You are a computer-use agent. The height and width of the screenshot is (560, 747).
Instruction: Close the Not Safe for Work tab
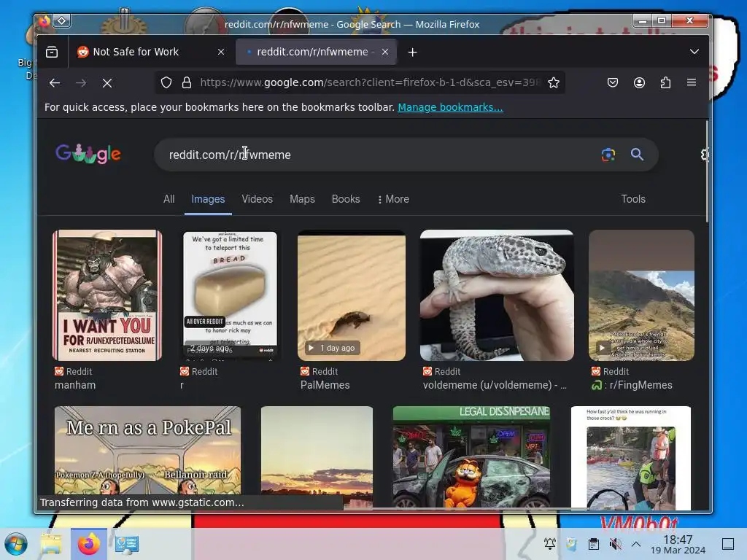pos(221,52)
